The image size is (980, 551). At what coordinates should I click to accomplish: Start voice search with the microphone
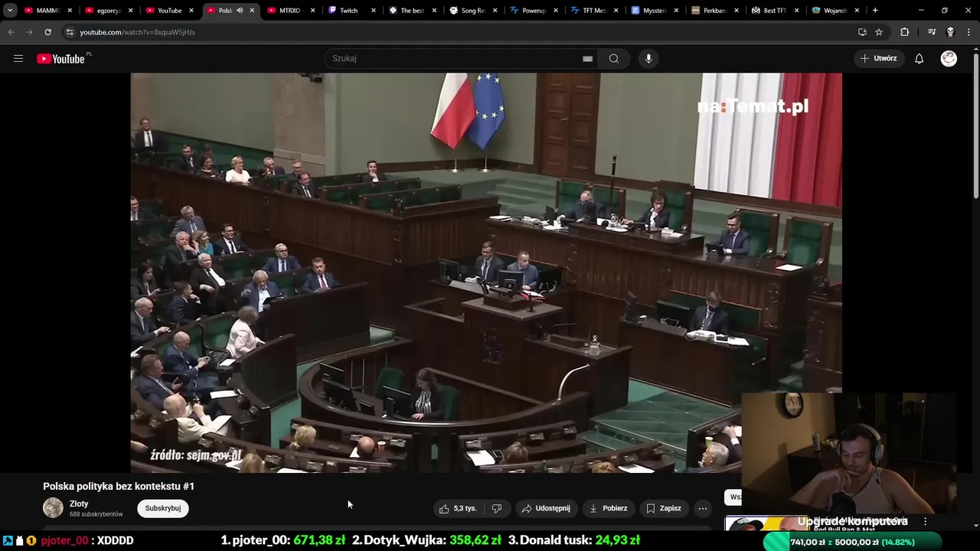648,59
